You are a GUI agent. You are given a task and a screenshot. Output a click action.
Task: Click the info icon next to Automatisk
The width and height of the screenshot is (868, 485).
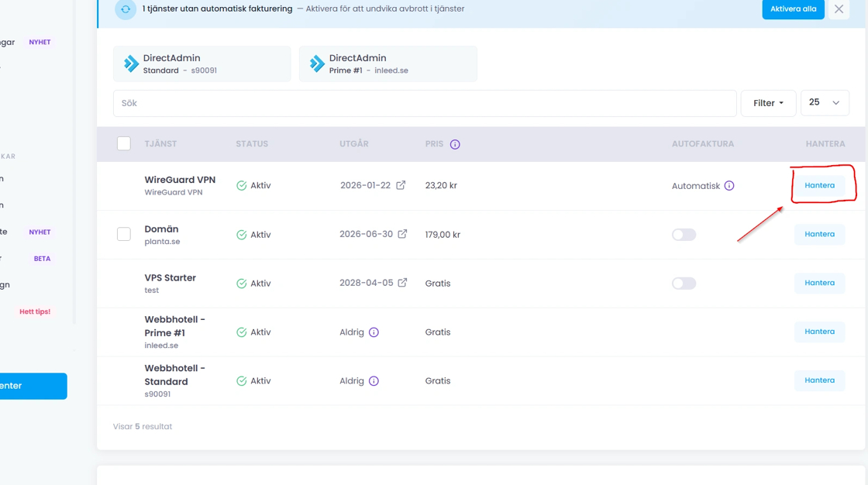point(728,186)
